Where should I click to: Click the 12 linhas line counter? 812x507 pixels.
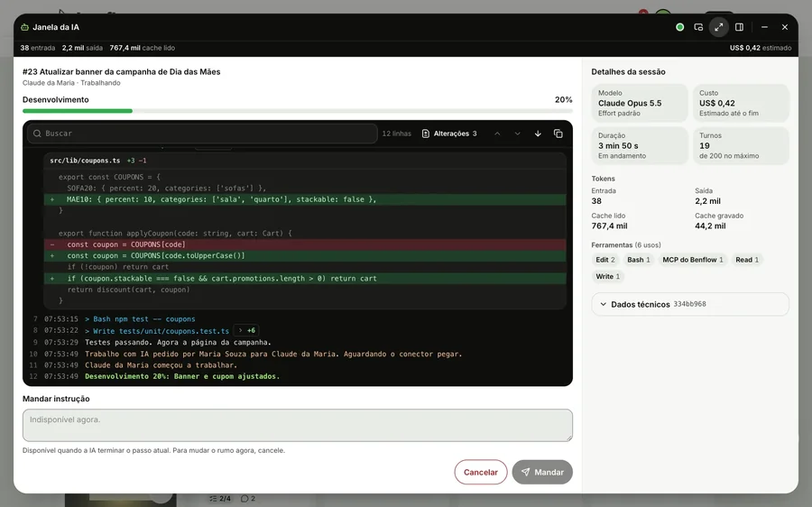point(396,134)
